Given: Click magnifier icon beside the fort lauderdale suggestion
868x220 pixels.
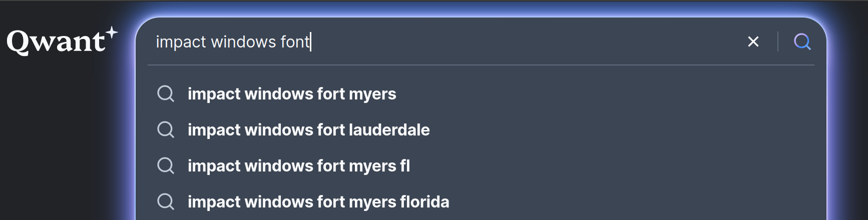Looking at the screenshot, I should (166, 129).
